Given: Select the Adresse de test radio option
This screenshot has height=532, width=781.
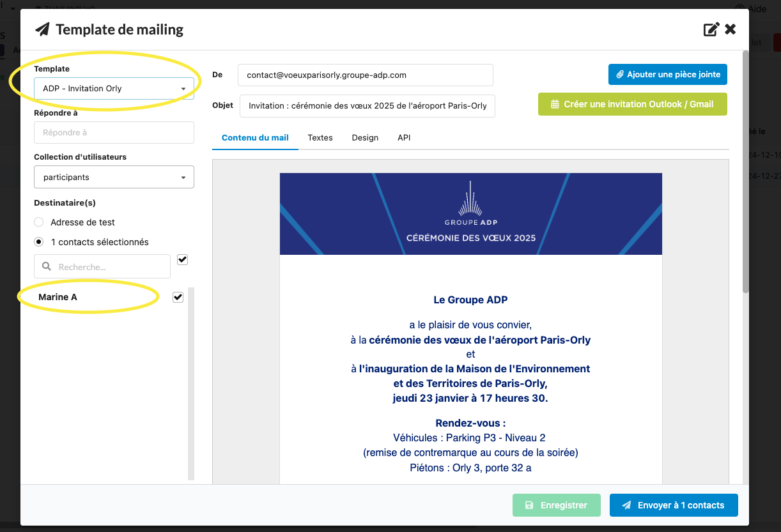Looking at the screenshot, I should point(39,222).
